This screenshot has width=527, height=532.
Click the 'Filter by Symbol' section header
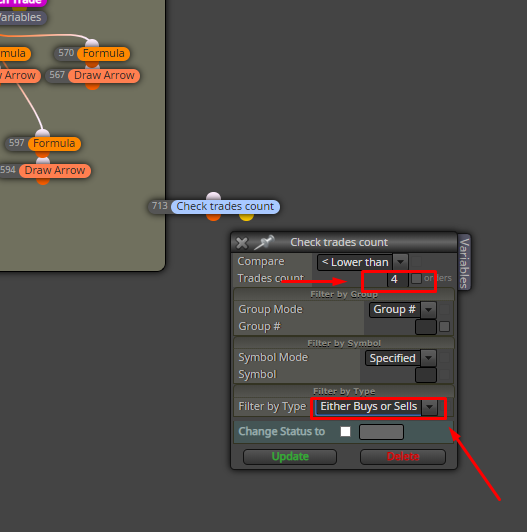tap(344, 343)
